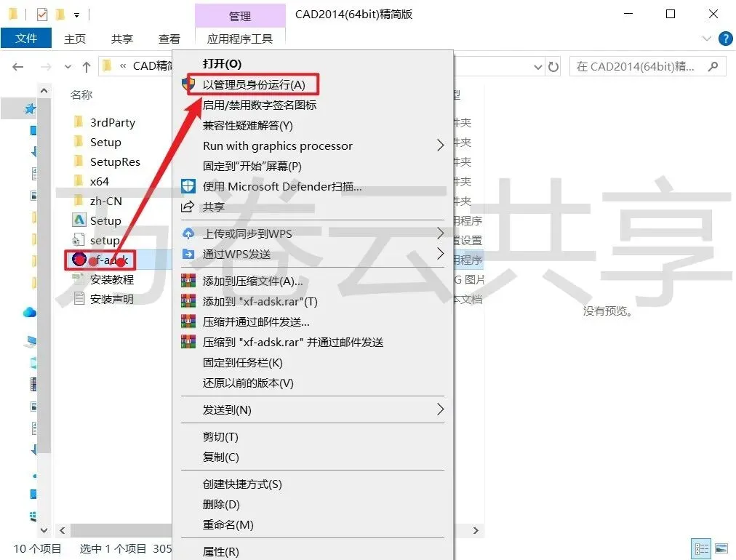Image resolution: width=736 pixels, height=560 pixels.
Task: Open the Help question mark icon
Action: point(725,39)
